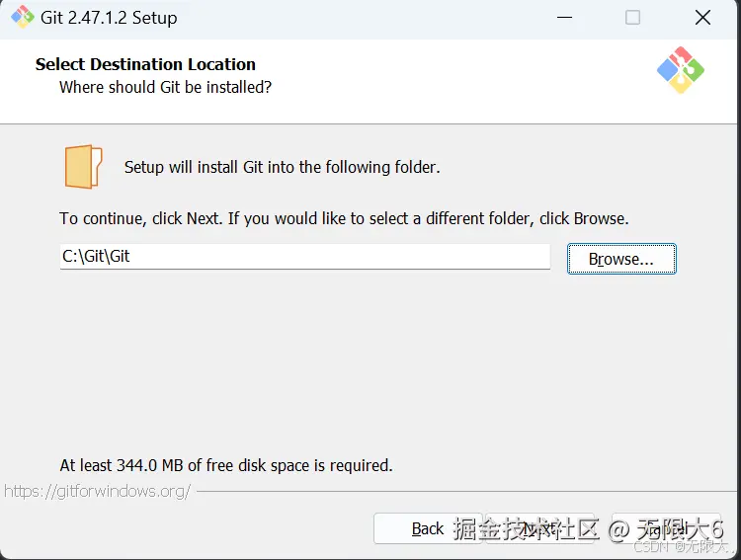Open the gitforwindows.org link
741x560 pixels.
(x=97, y=491)
